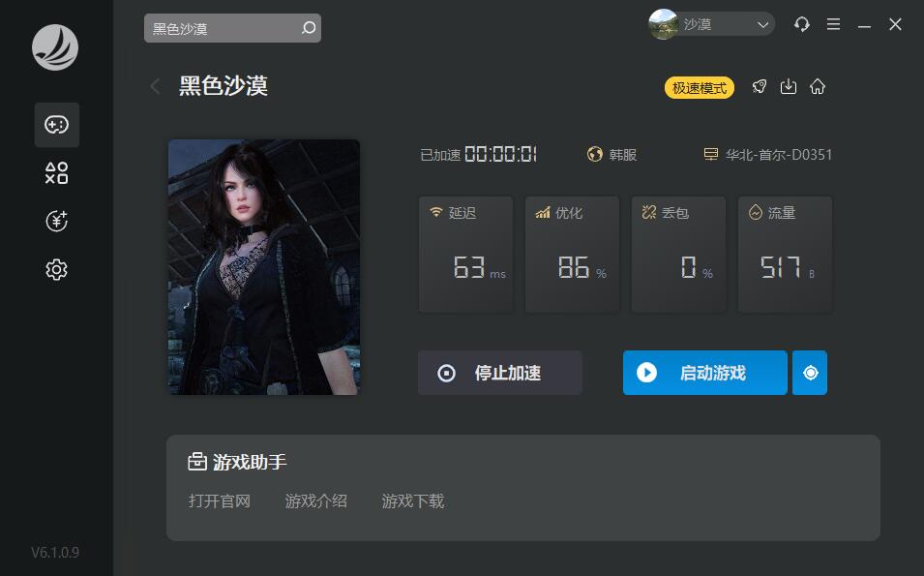
Task: Click the target button next to 启动游戏
Action: 810,373
